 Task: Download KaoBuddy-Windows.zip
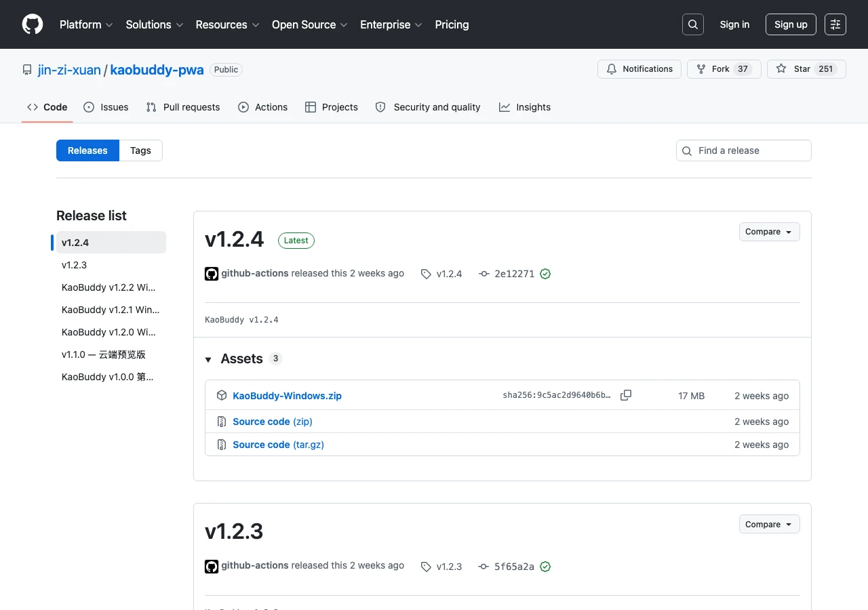point(287,396)
